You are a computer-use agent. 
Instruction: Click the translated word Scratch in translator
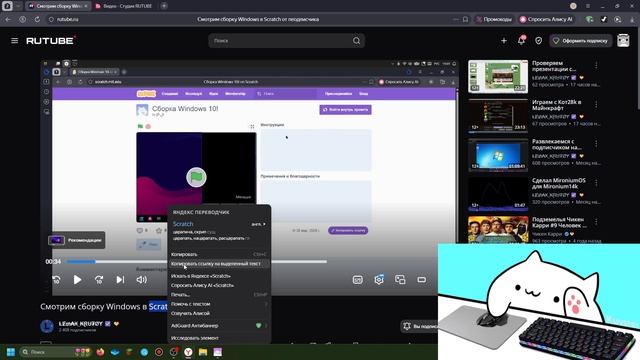pos(183,224)
